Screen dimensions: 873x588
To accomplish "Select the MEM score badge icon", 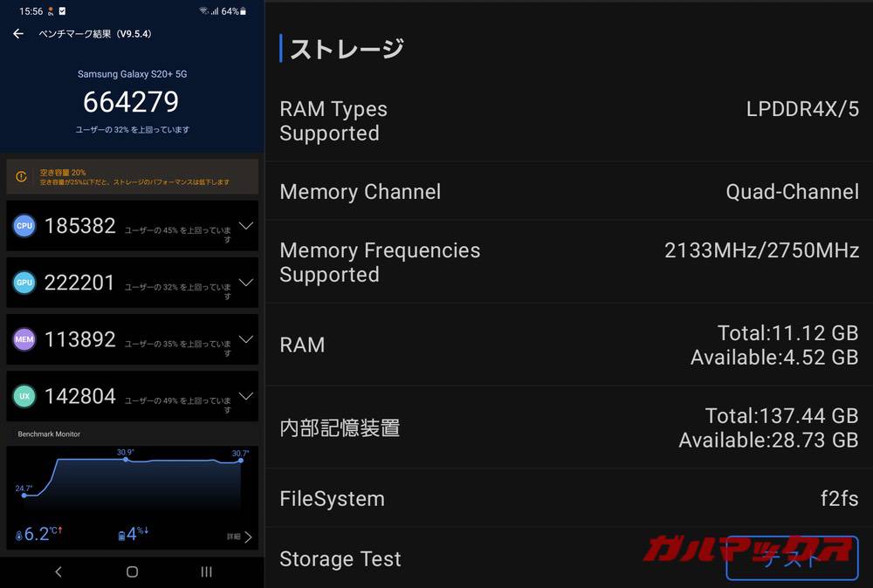I will click(x=24, y=338).
